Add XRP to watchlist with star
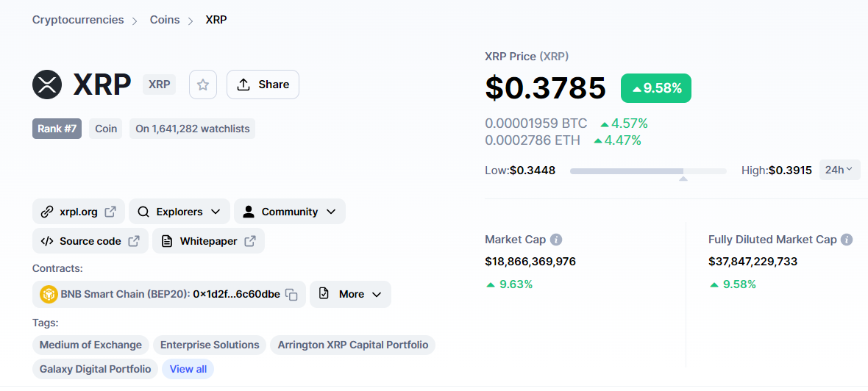 [x=203, y=85]
